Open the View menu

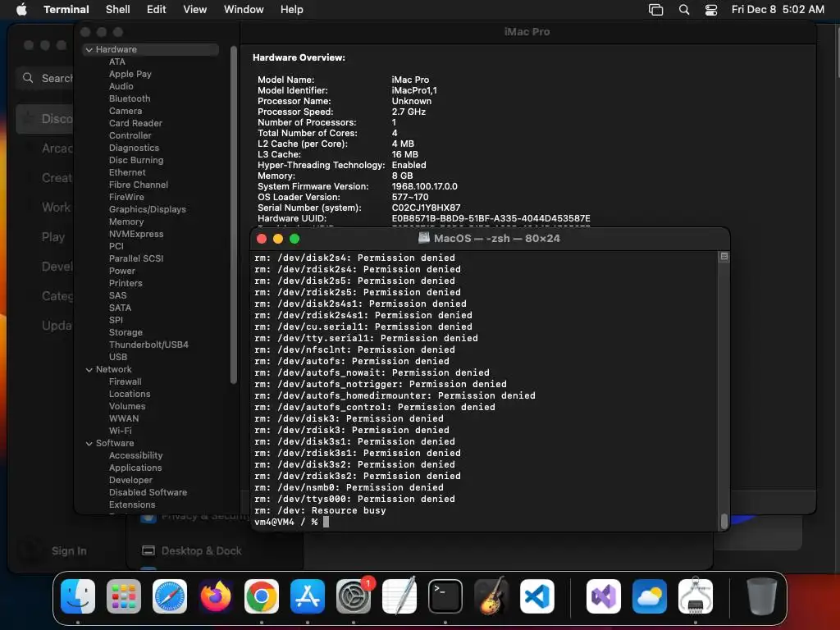(195, 9)
